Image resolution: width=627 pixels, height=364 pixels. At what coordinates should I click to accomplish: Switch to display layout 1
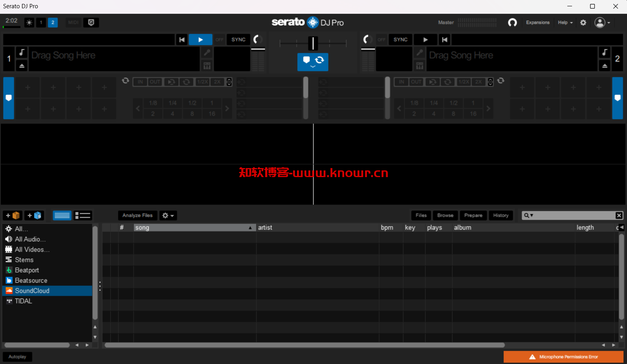pyautogui.click(x=41, y=22)
